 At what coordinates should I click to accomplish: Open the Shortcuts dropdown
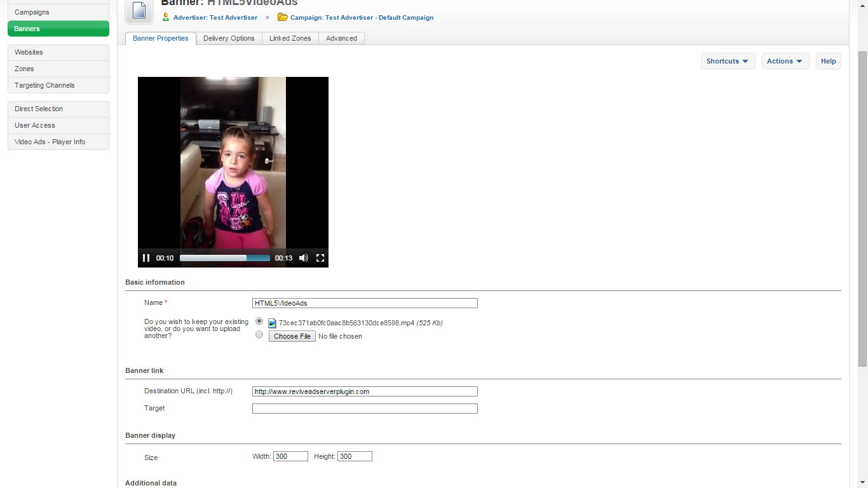pos(728,61)
